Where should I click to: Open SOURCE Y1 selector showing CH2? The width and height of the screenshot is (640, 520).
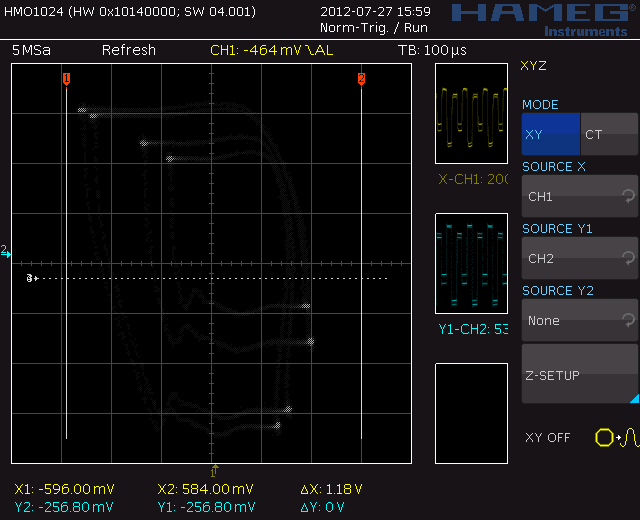pos(578,259)
